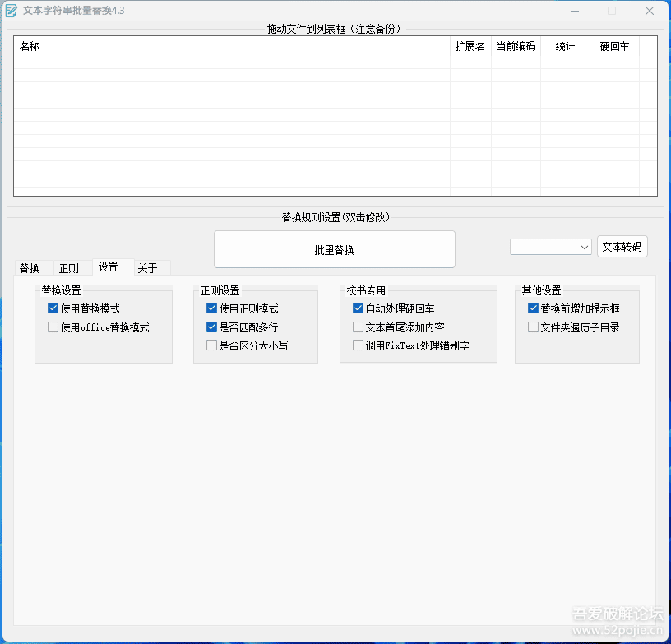The image size is (671, 644).
Task: Uncheck the 使用正则模式 option
Action: (211, 308)
